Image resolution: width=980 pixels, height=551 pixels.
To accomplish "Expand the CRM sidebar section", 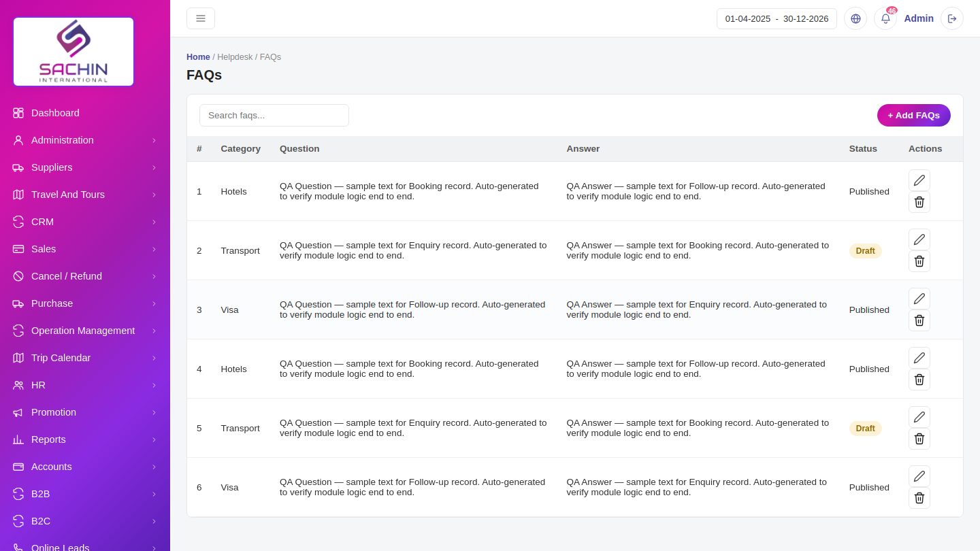I will pos(85,222).
